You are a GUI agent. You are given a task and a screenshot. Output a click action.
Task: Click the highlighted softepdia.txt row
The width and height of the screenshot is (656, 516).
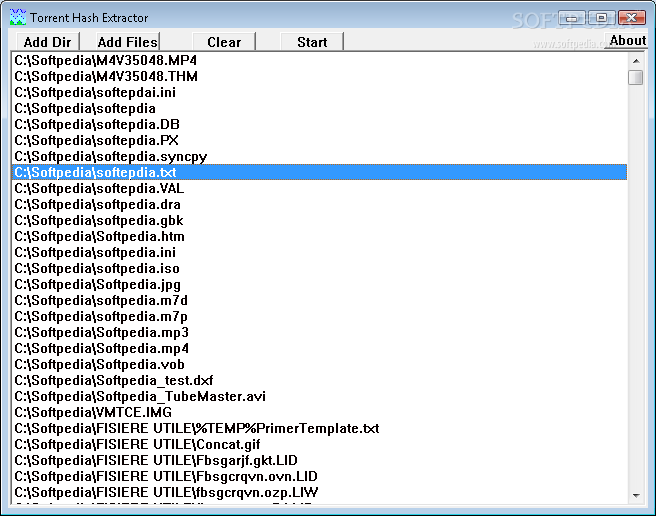pos(319,172)
